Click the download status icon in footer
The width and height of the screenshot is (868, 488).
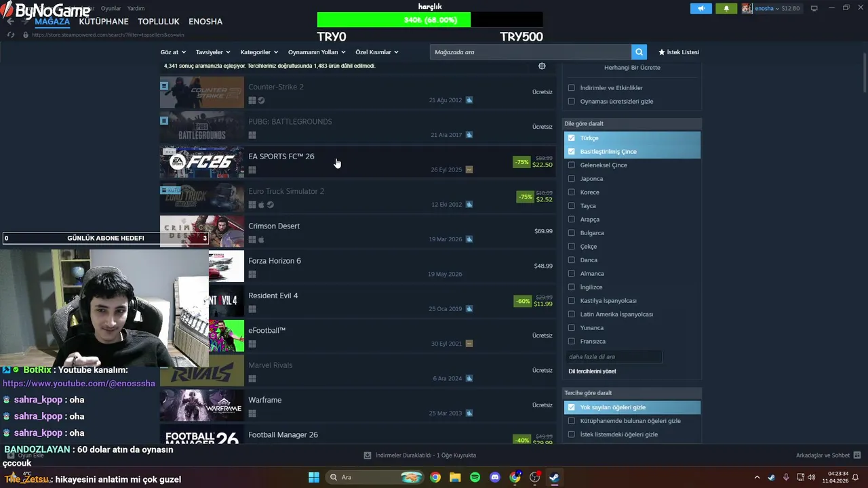pyautogui.click(x=367, y=455)
